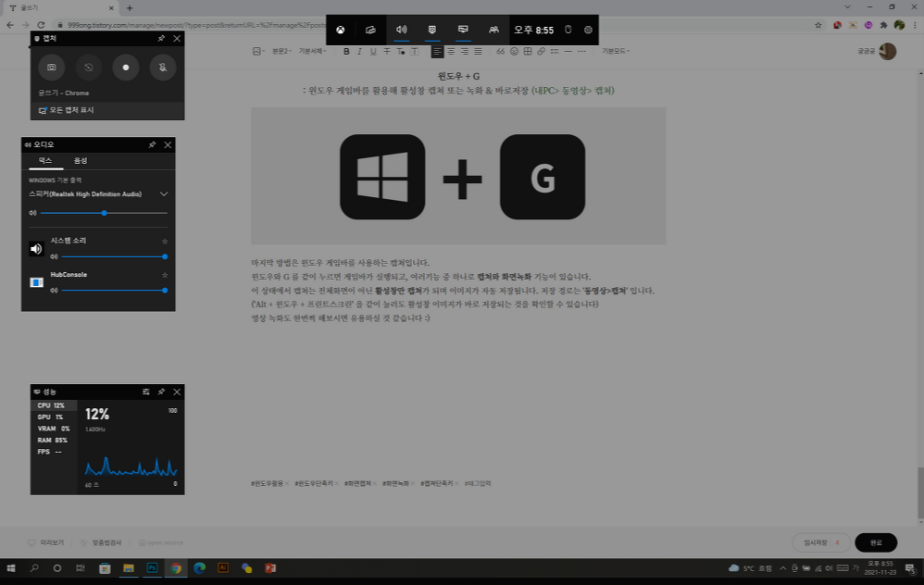
Task: Click 맞춤법검사 spell check button
Action: pos(101,542)
